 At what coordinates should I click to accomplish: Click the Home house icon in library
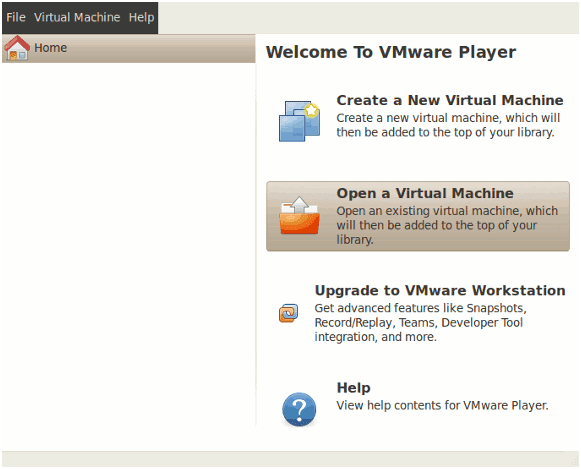(17, 48)
